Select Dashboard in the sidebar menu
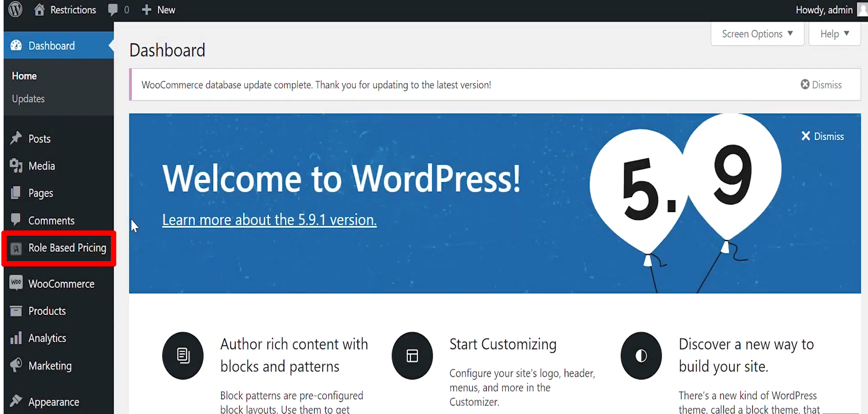This screenshot has height=414, width=868. click(59, 46)
